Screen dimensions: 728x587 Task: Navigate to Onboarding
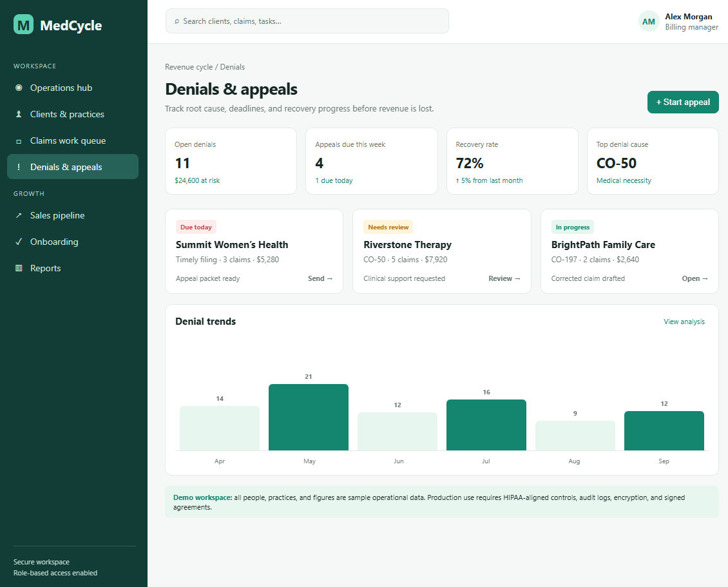73,242
